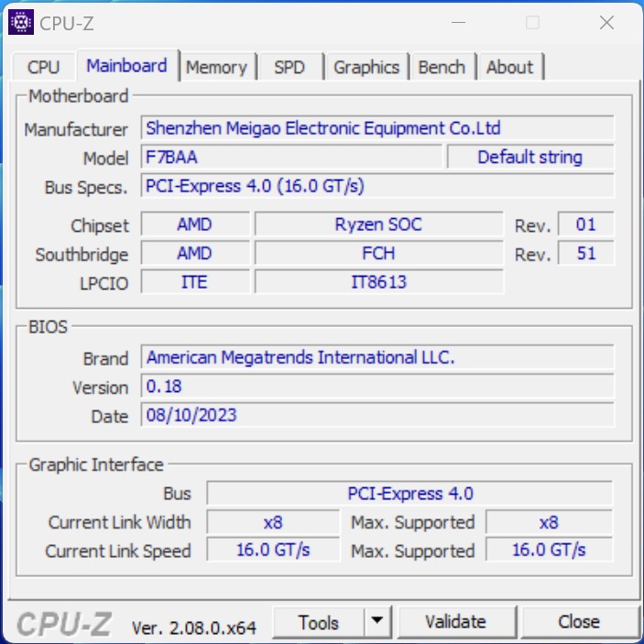Click the CPU-Z title bar text
Screen dimensions: 644x644
point(67,24)
